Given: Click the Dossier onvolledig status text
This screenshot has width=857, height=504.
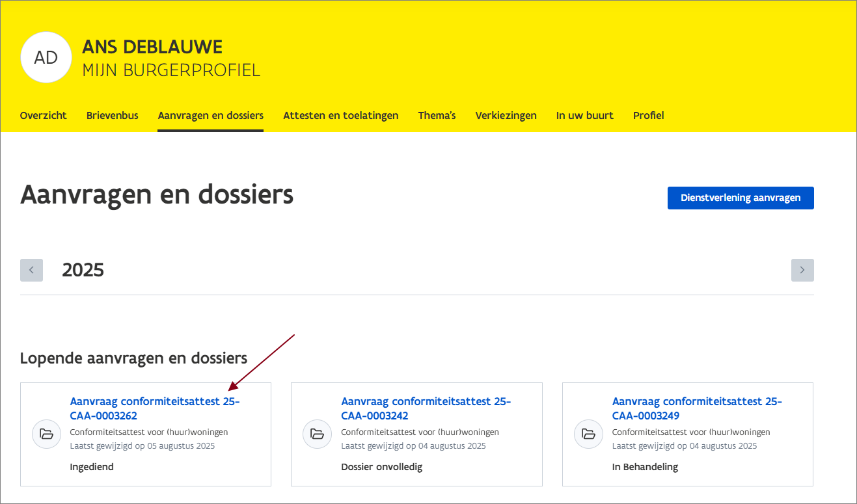Looking at the screenshot, I should coord(381,467).
